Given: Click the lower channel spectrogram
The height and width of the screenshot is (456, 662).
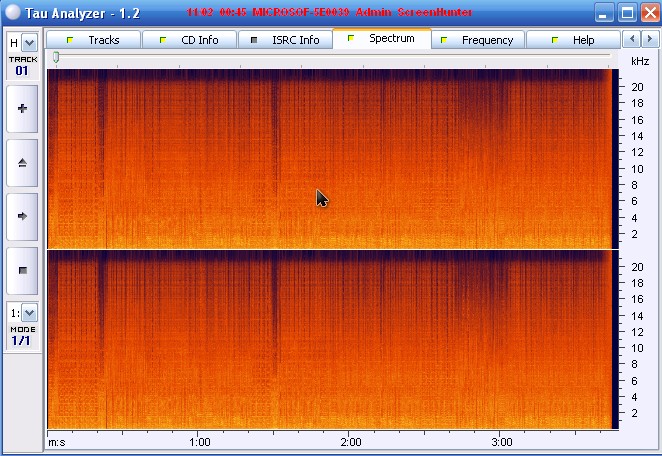Looking at the screenshot, I should [330, 340].
